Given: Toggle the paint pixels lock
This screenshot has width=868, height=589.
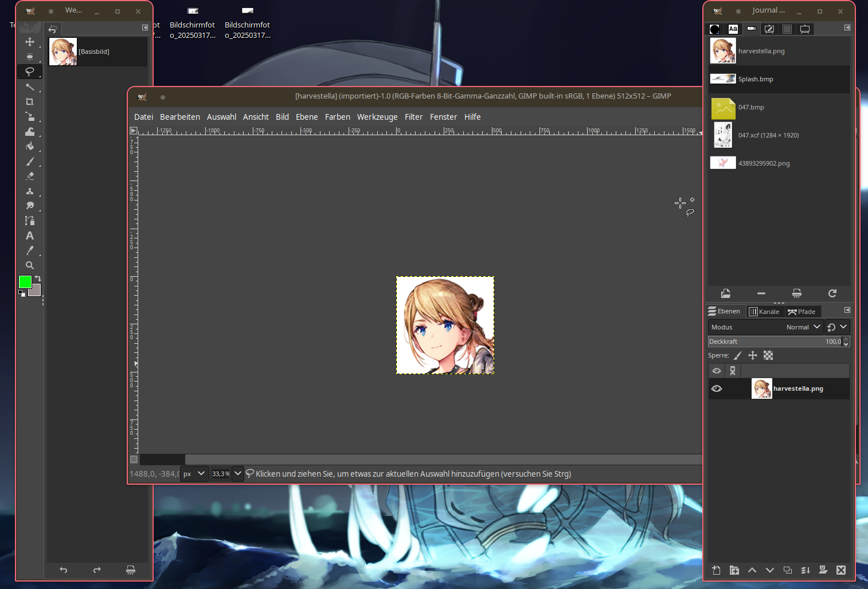Looking at the screenshot, I should 738,355.
